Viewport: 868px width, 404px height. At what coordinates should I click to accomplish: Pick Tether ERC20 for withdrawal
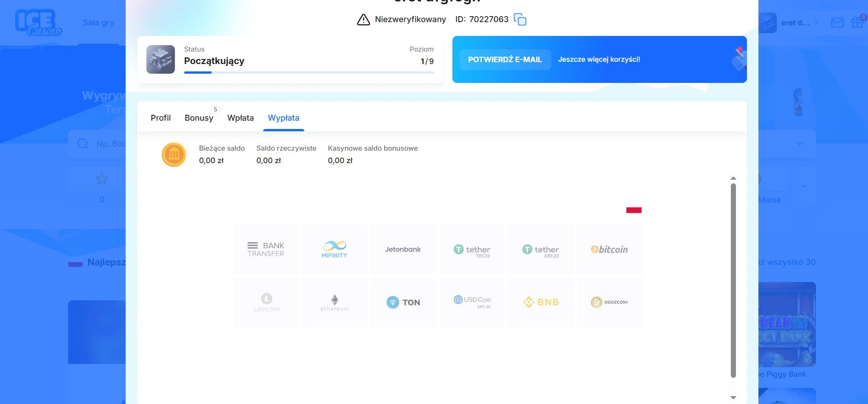coord(540,249)
